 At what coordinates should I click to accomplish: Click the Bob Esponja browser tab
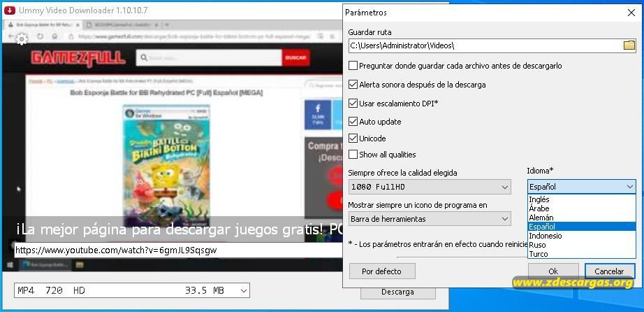tap(43, 25)
